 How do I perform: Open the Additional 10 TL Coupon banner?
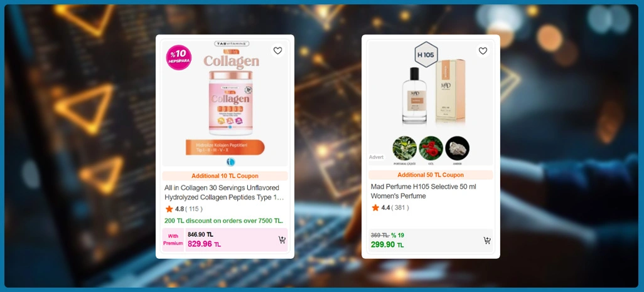point(225,176)
